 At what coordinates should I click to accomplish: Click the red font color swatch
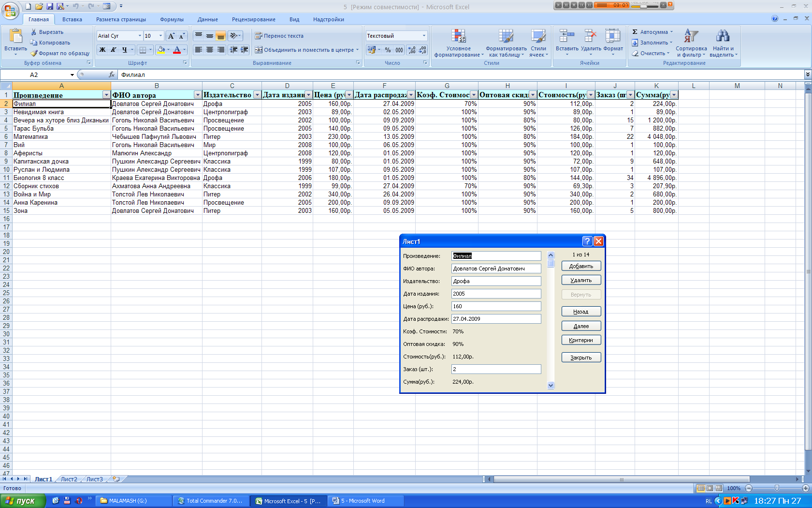pos(177,50)
